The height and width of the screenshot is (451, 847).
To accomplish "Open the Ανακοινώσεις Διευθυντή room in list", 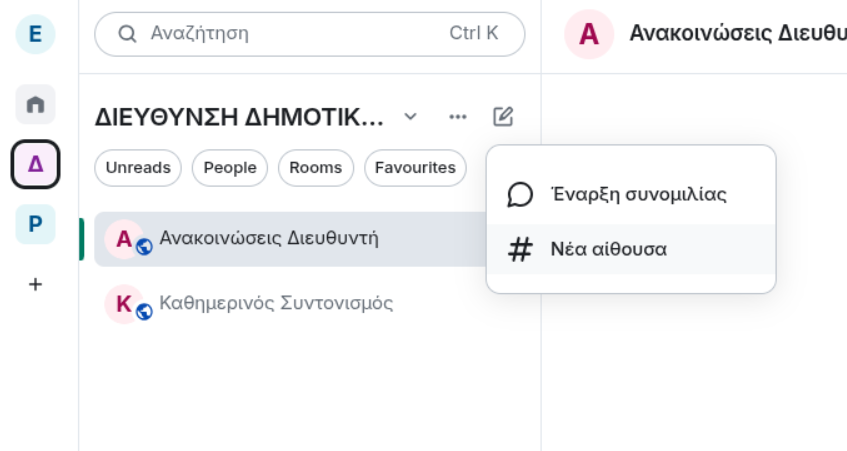I will point(291,239).
